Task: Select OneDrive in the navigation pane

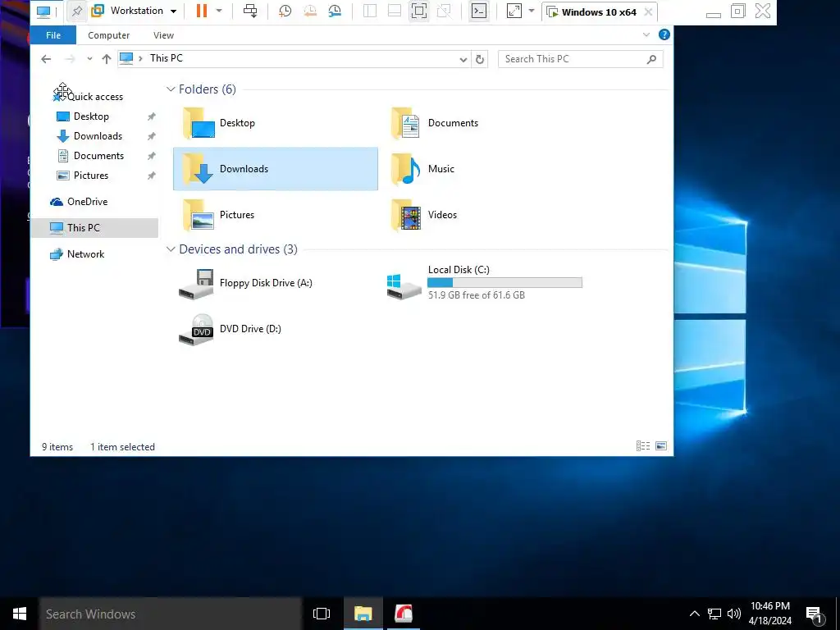Action: pos(79,202)
